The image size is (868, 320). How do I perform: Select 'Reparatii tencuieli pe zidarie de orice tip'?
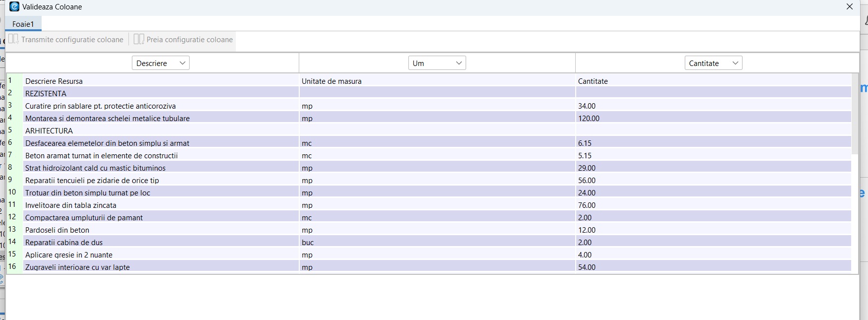[161, 180]
